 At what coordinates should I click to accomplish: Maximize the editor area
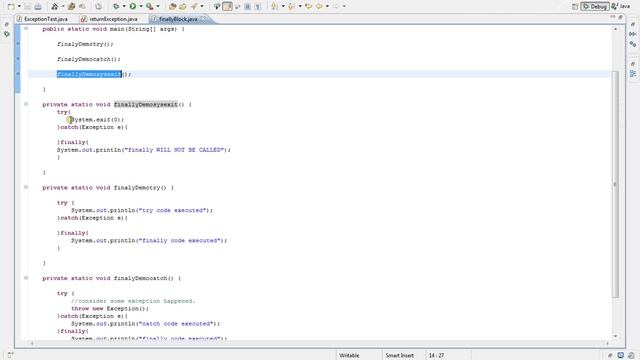[x=621, y=17]
